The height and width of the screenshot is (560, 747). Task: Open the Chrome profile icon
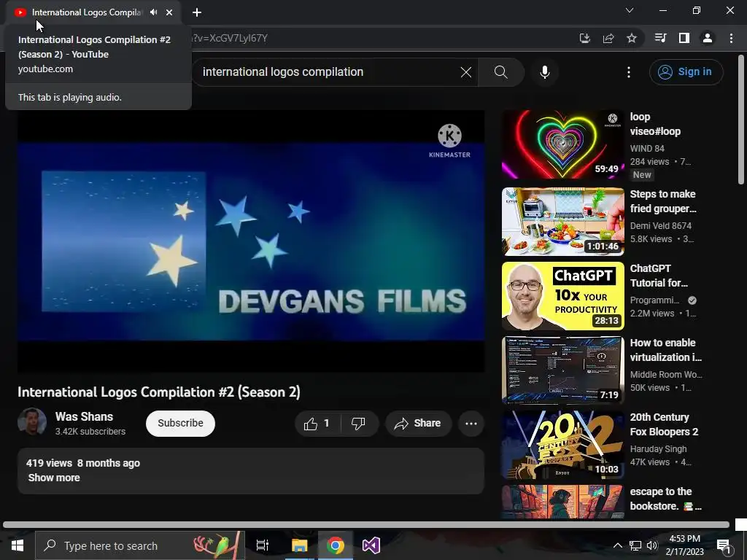click(708, 38)
